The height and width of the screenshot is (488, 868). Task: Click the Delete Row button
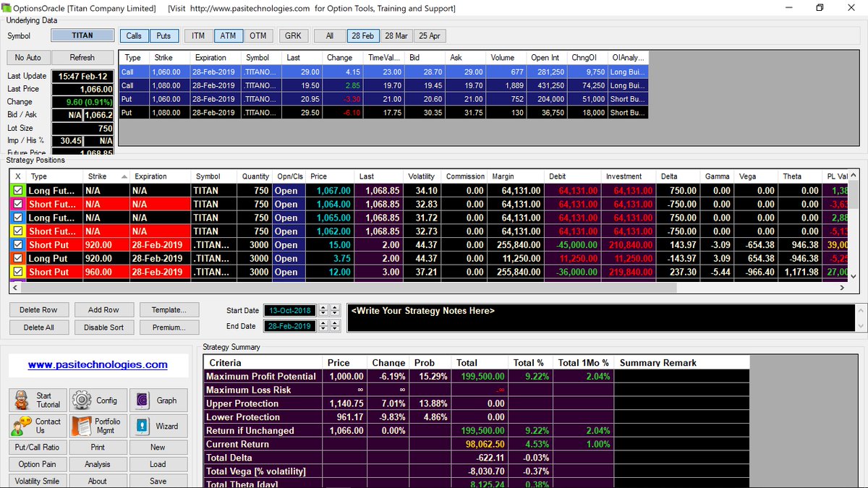click(39, 309)
